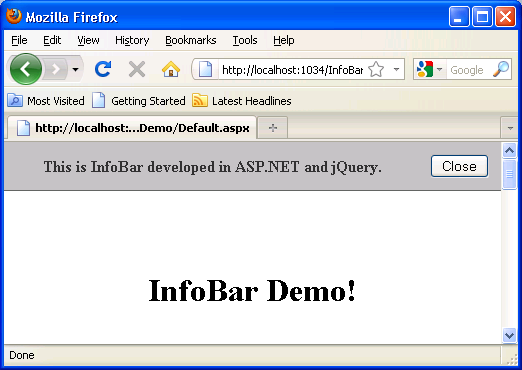Click the scrollbar up arrow

tap(509, 151)
